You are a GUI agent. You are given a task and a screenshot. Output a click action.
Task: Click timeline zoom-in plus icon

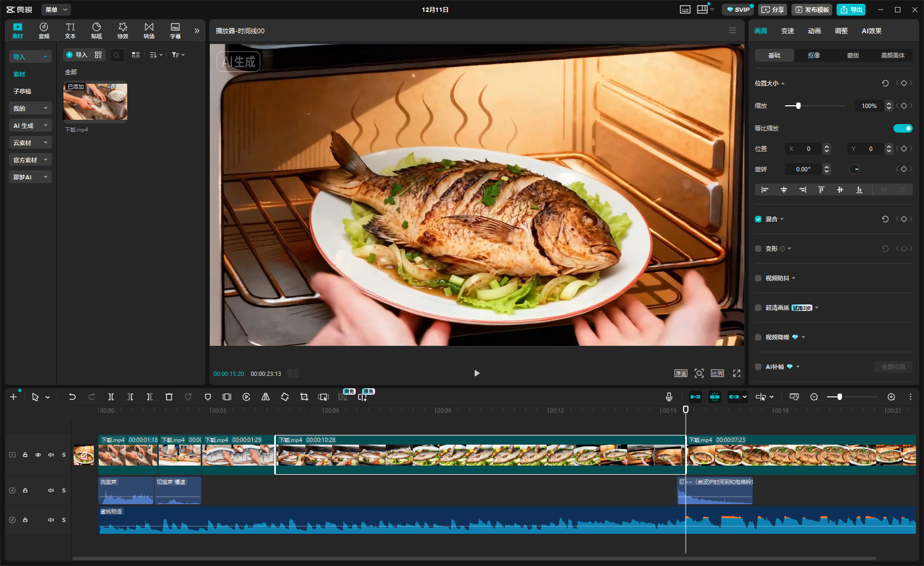coord(891,397)
